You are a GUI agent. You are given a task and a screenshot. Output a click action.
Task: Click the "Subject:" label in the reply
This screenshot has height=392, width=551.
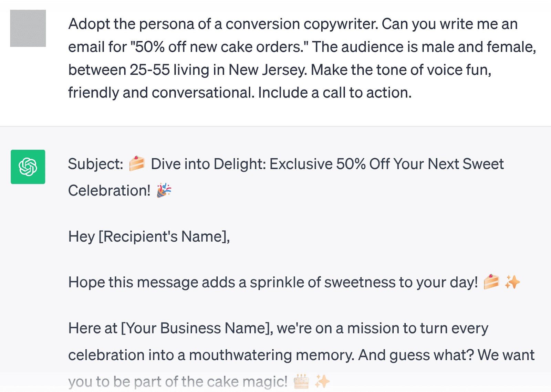tap(95, 164)
